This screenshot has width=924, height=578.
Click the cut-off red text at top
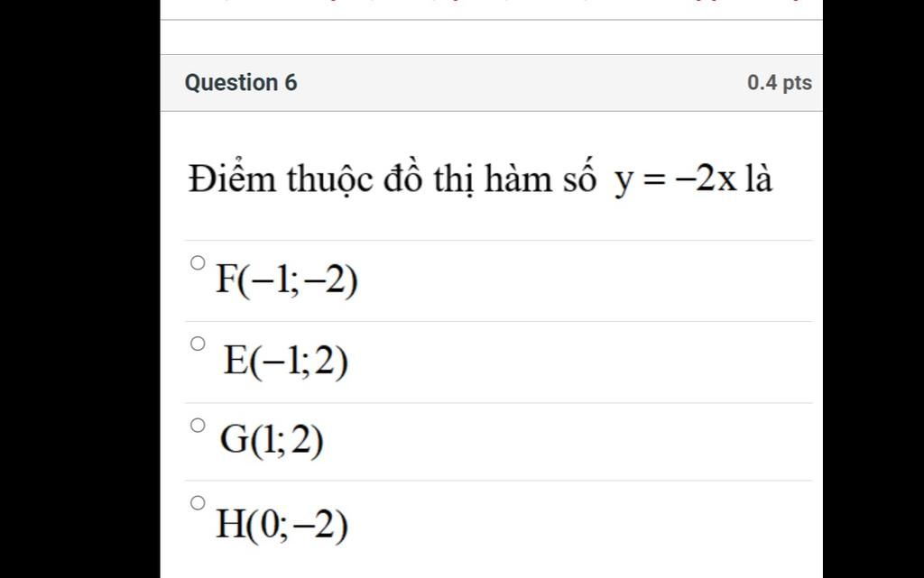pos(492,1)
